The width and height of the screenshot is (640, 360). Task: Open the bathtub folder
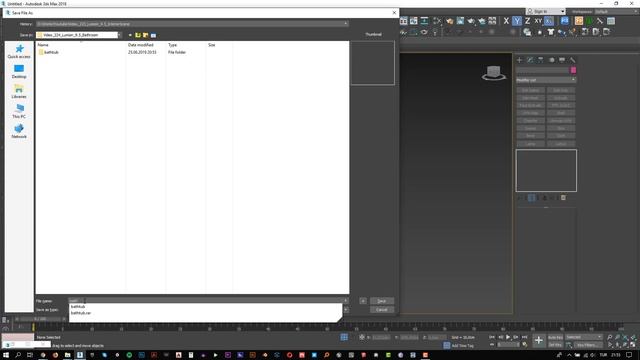point(49,52)
